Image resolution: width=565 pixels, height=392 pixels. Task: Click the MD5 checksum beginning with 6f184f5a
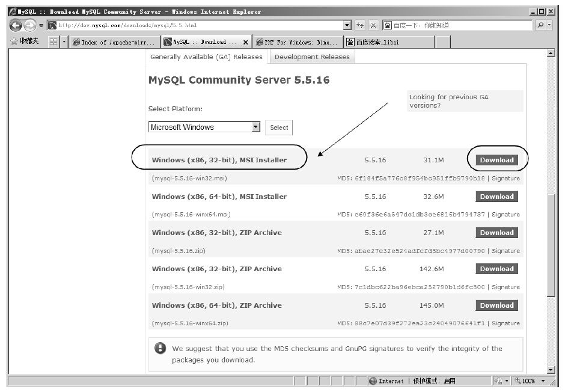[420, 179]
